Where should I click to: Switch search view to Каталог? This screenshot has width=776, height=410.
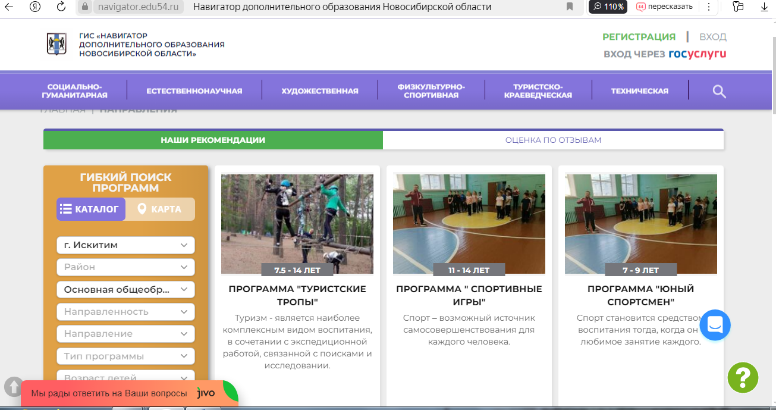(x=90, y=209)
